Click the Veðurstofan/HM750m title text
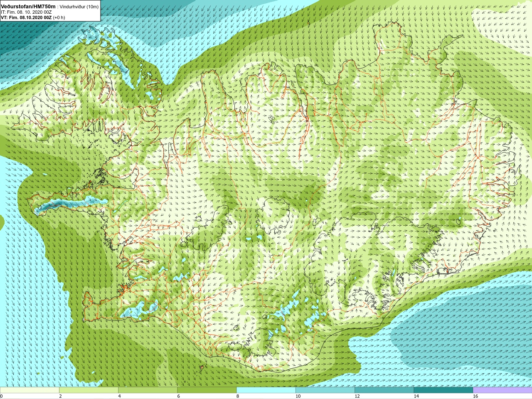Viewport: 532px width, 399px height. click(28, 6)
